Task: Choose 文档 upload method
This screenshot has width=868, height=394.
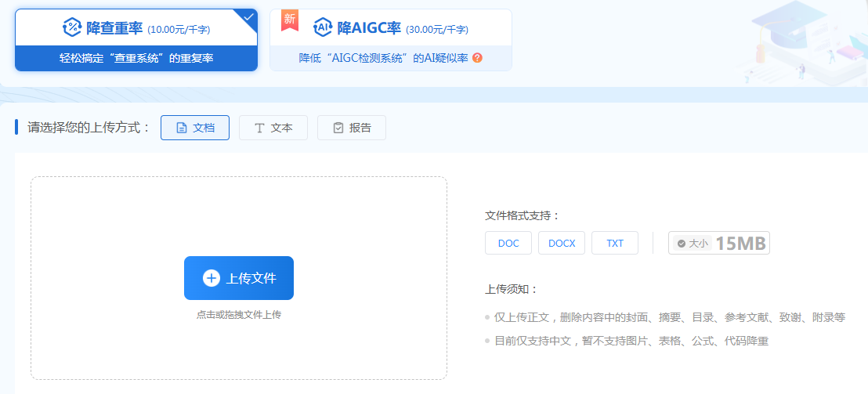Action: click(195, 128)
